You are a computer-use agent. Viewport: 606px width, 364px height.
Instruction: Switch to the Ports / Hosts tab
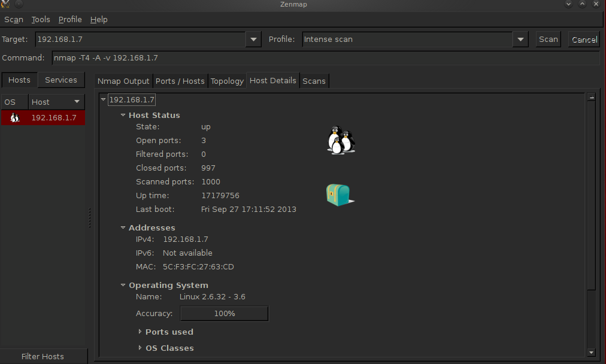tap(180, 81)
